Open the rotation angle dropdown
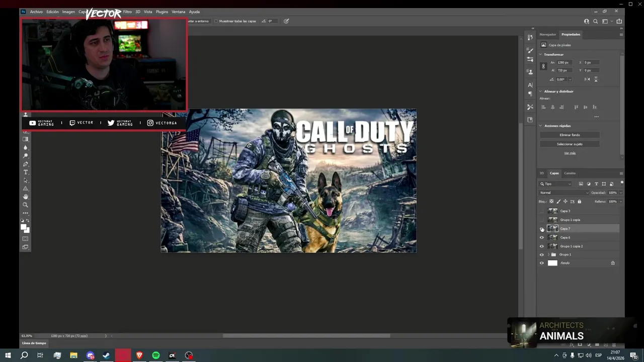 (570, 79)
